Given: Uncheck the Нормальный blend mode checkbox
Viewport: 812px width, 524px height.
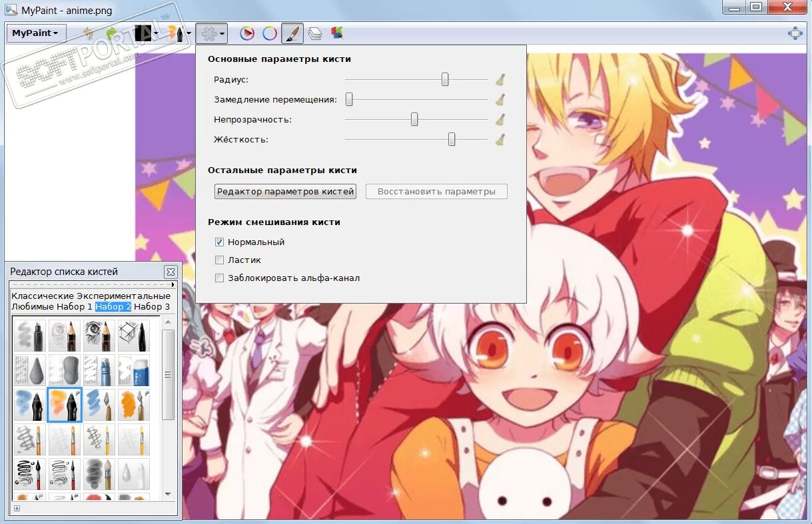Looking at the screenshot, I should (x=219, y=242).
